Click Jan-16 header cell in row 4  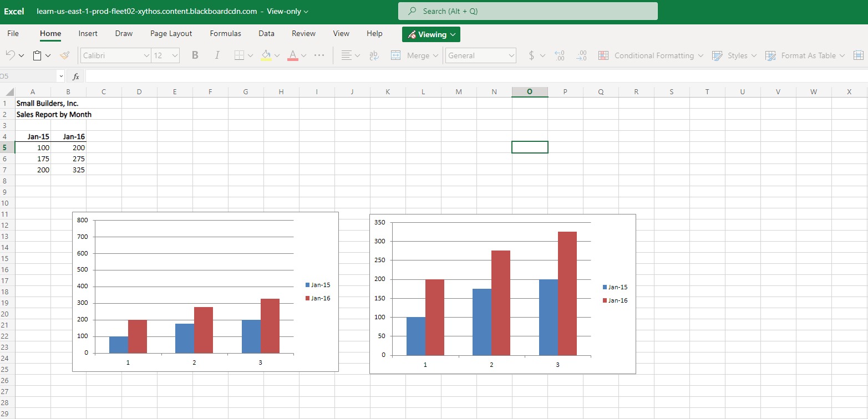pos(68,136)
